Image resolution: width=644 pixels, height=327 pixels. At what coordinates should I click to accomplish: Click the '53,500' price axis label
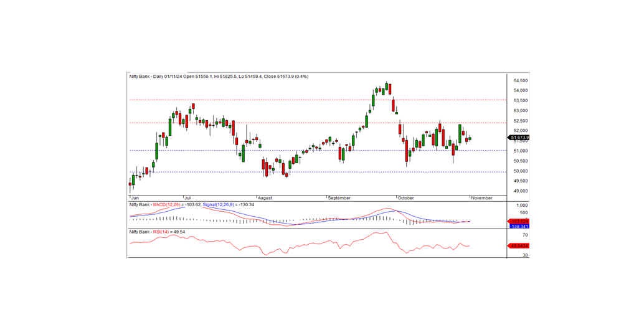pos(521,101)
